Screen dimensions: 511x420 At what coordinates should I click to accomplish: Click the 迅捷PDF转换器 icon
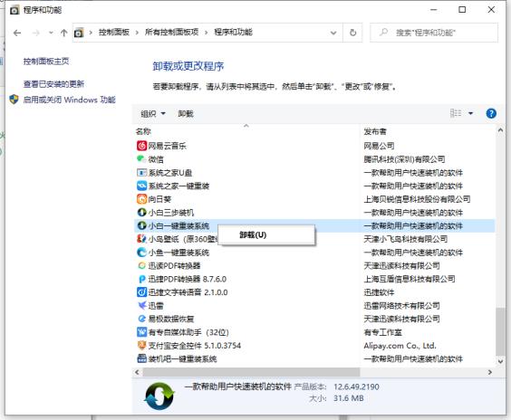pyautogui.click(x=141, y=279)
